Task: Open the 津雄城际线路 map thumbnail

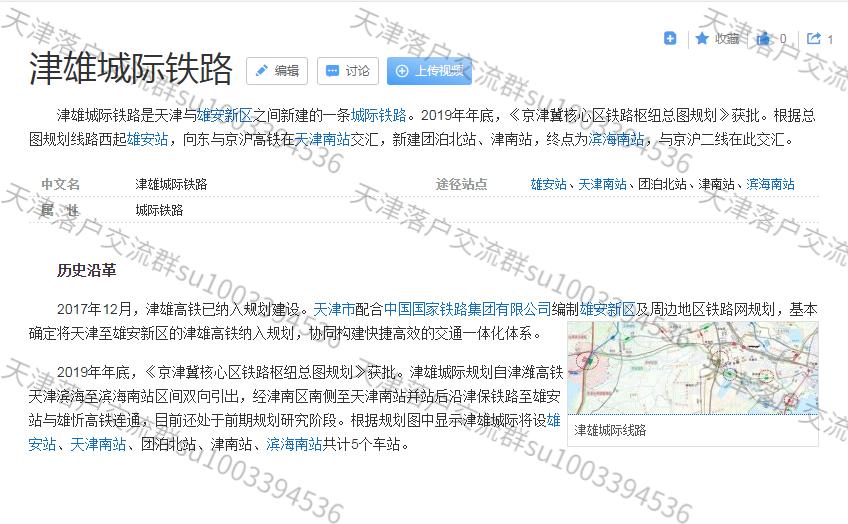Action: (x=693, y=368)
